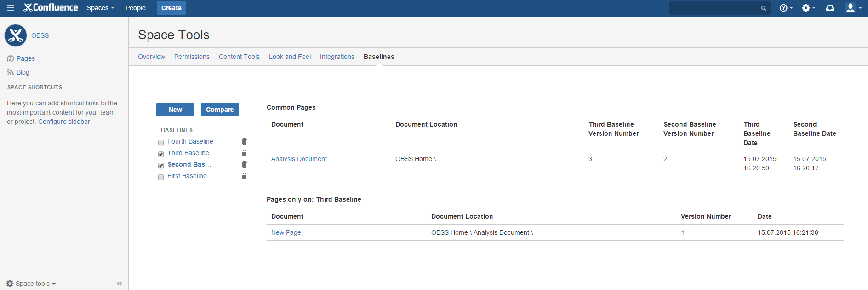Collapse the sidebar with double-arrow icon
The image size is (868, 290).
[120, 284]
